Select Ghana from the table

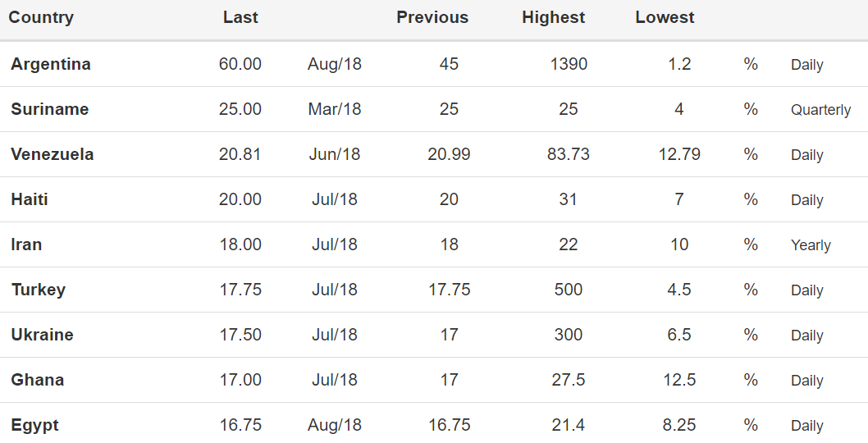point(37,380)
